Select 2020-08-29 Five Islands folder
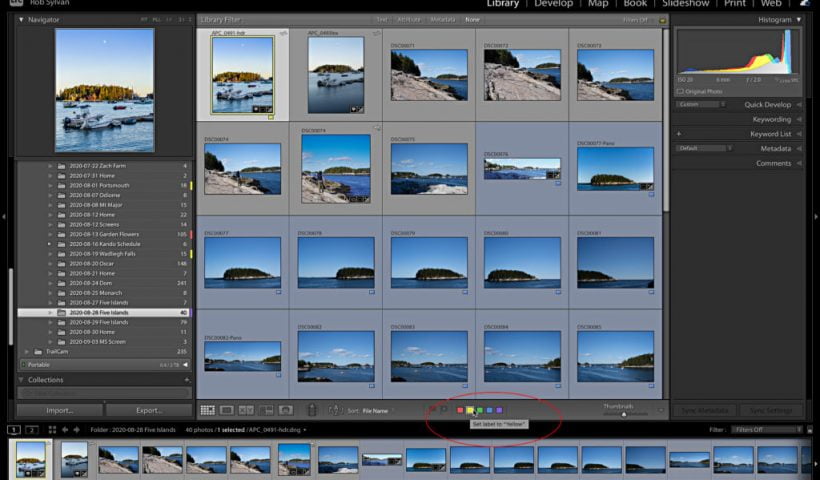 coord(99,322)
